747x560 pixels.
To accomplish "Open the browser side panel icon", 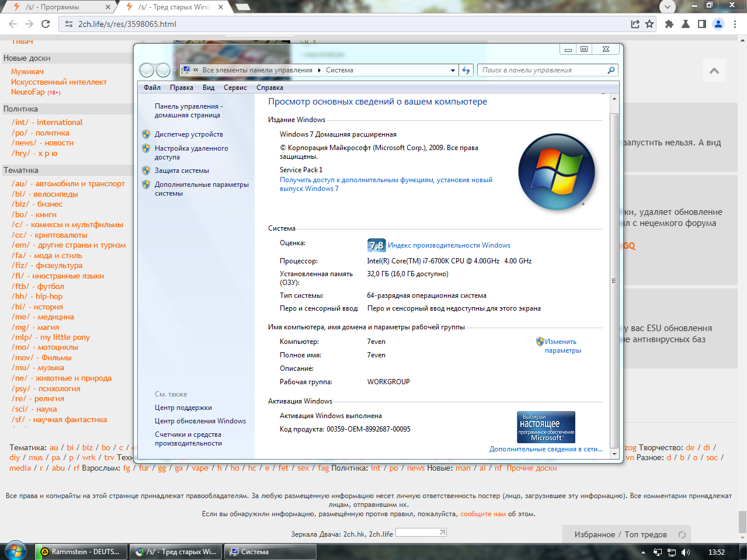I will click(x=702, y=24).
